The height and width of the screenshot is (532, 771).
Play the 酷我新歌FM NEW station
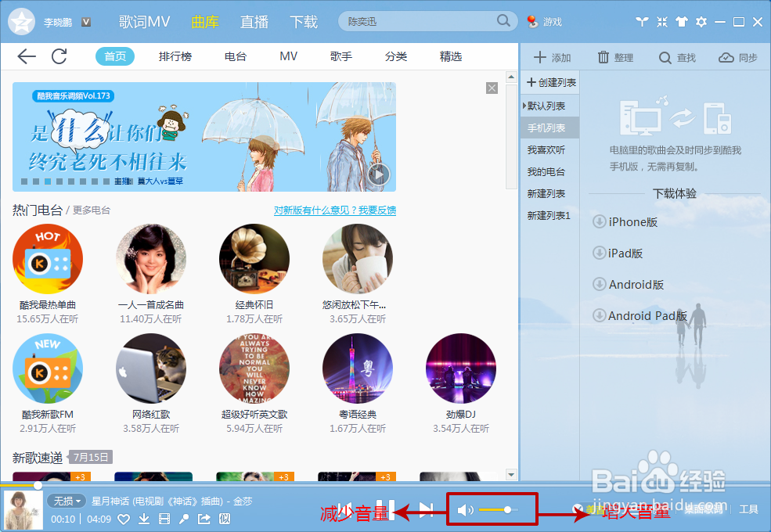click(x=48, y=368)
